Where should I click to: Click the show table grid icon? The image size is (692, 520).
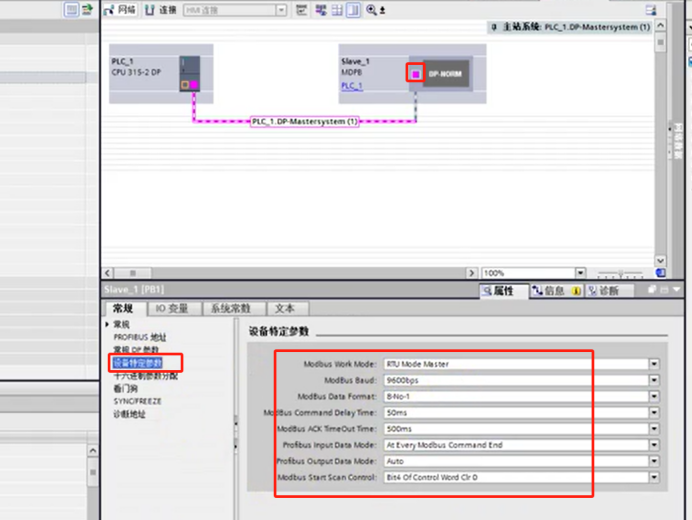click(x=337, y=10)
